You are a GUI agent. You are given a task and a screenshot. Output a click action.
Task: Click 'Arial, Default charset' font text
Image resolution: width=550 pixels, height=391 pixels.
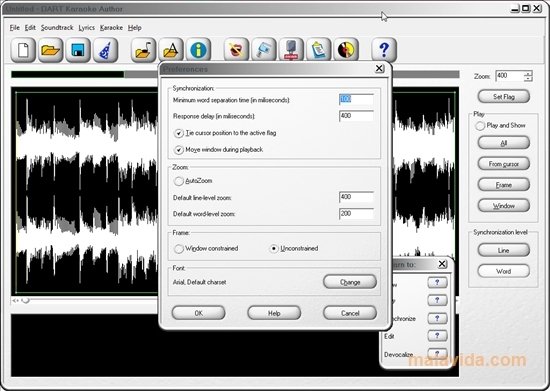tap(199, 282)
